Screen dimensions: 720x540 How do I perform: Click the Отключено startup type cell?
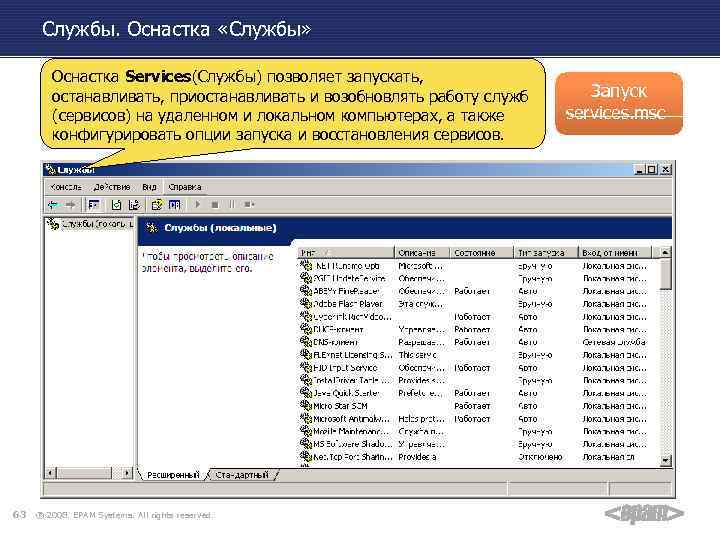[540, 457]
